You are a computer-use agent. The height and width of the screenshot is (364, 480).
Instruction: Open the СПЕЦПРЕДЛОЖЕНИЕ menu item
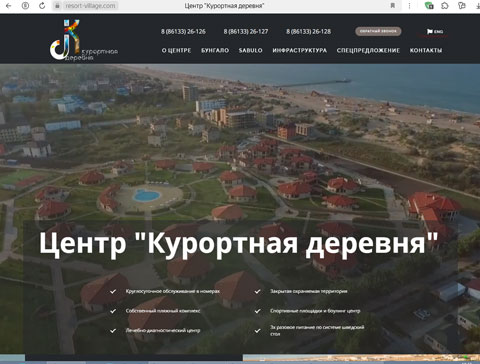(368, 50)
